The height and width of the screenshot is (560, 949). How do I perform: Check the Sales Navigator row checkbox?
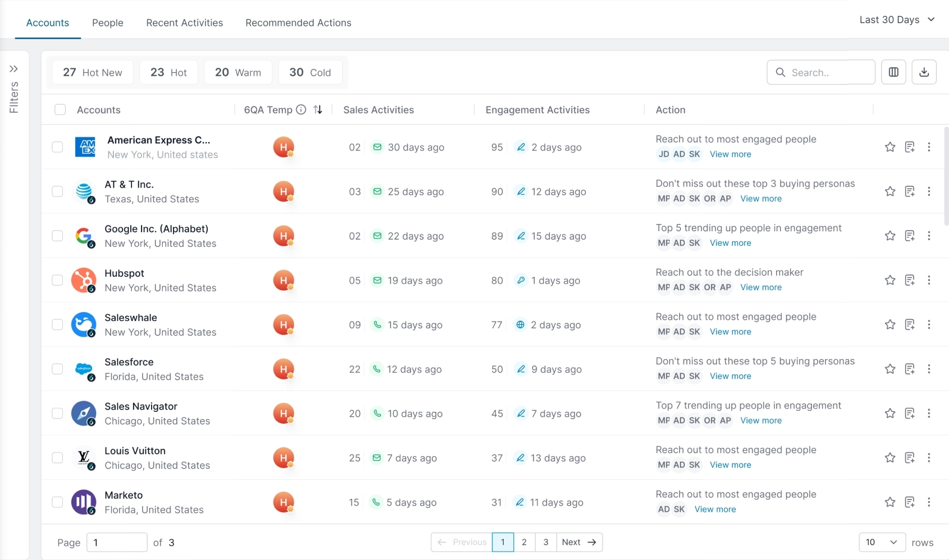(x=57, y=413)
